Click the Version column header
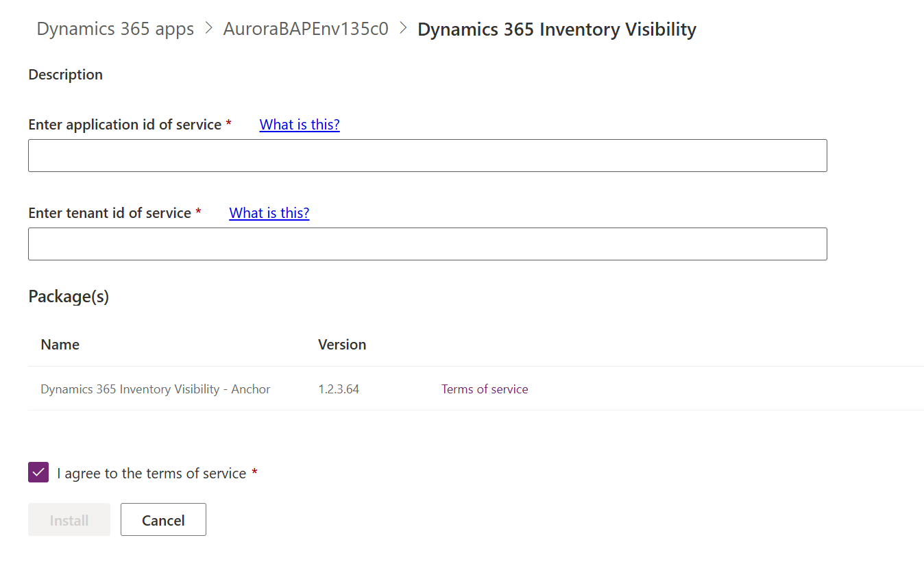Image resolution: width=924 pixels, height=564 pixels. tap(342, 345)
